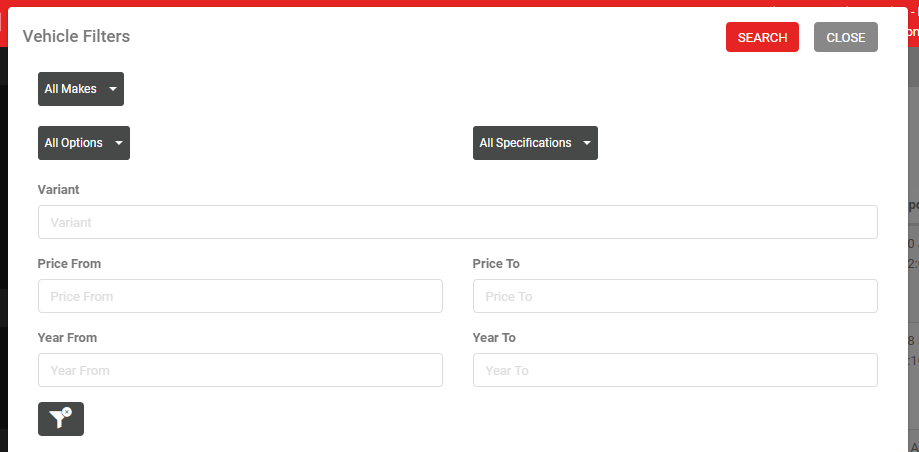Viewport: 919px width, 452px height.
Task: Expand the All Options dropdown
Action: (84, 143)
